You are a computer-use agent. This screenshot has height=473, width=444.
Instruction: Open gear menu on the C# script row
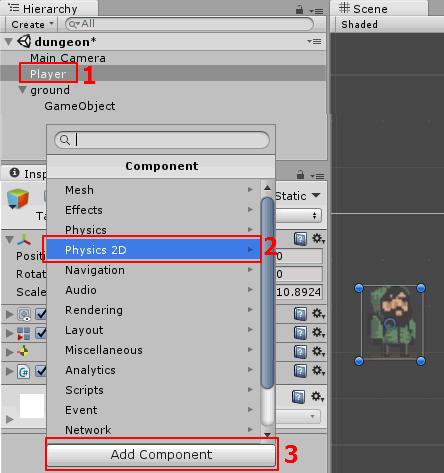318,371
